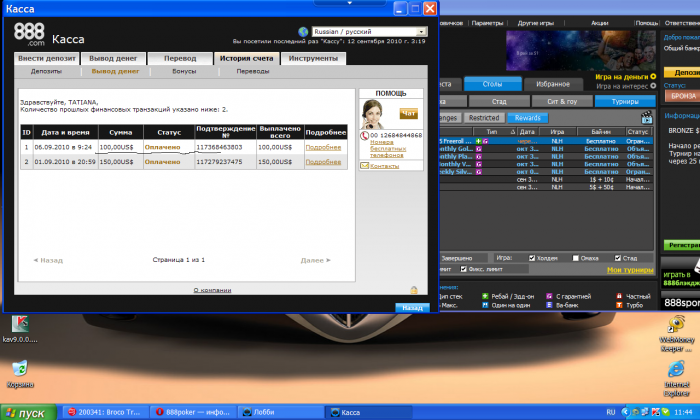Open the Контакты link
Image resolution: width=700 pixels, height=420 pixels.
coord(384,166)
